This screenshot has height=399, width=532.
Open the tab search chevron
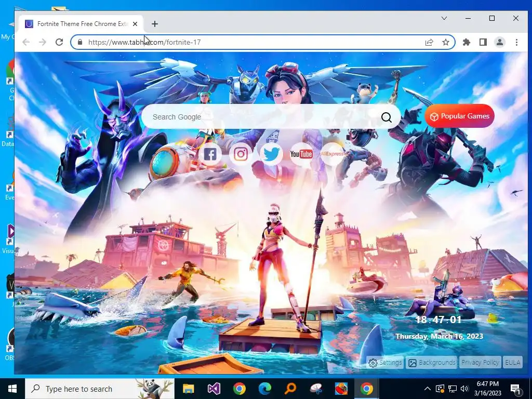[444, 18]
